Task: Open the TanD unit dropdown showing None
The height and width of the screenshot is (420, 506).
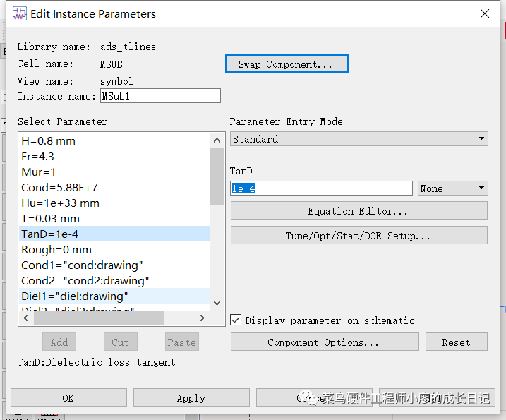Action: 452,188
